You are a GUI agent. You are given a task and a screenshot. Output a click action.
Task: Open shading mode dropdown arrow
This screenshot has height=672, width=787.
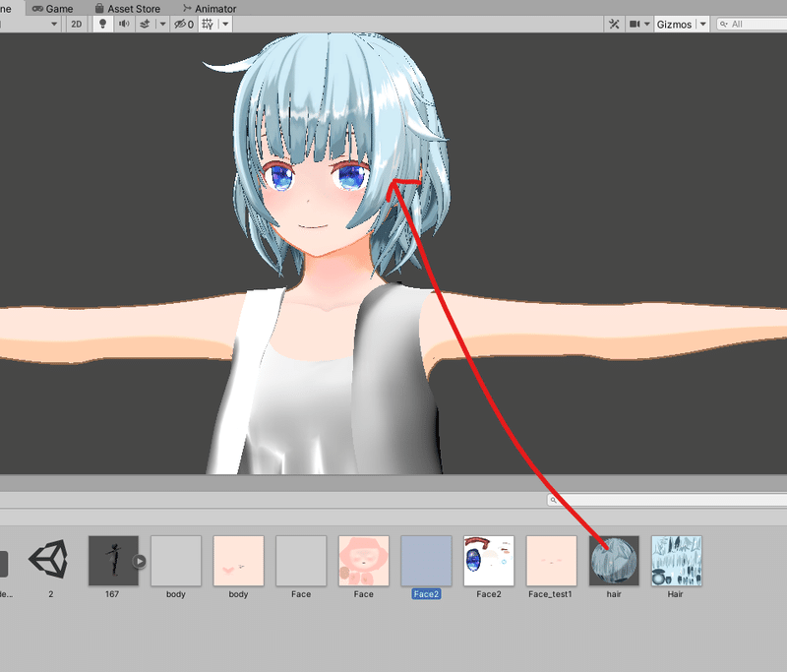pyautogui.click(x=54, y=24)
